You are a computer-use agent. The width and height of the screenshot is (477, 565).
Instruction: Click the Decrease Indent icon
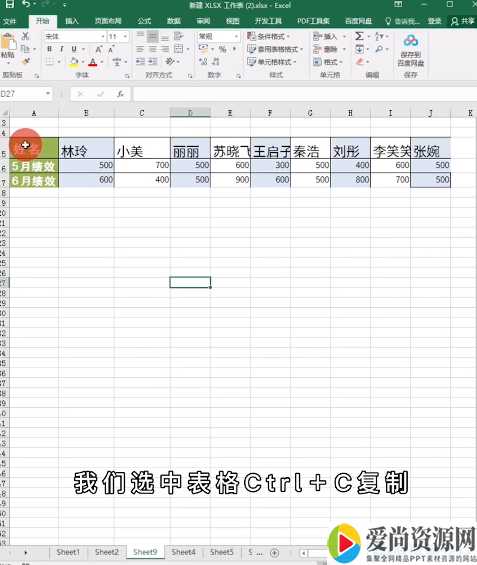[x=141, y=62]
